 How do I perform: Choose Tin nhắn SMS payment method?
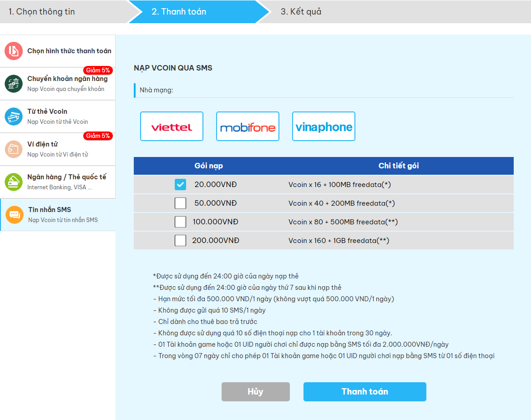[x=58, y=215]
